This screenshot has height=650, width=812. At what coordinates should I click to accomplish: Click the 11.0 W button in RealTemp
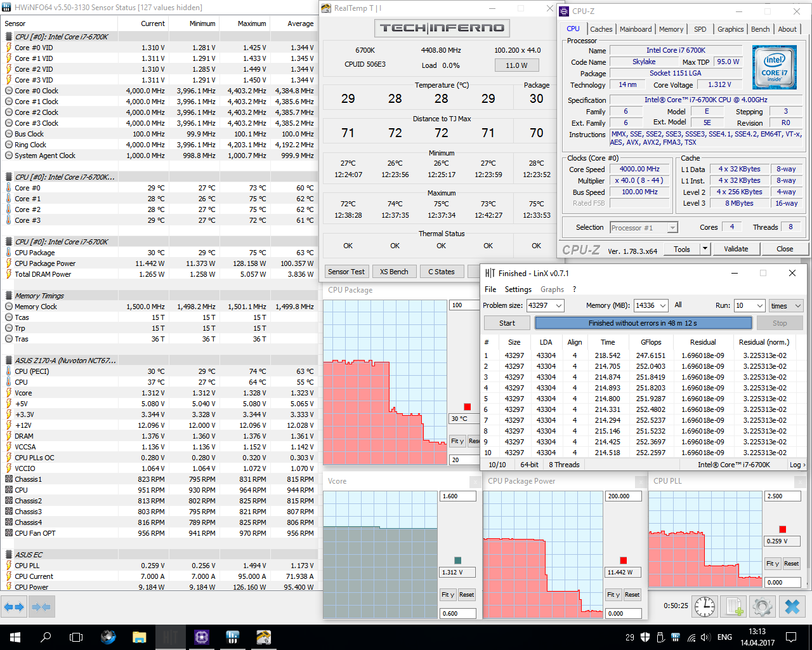coord(517,65)
